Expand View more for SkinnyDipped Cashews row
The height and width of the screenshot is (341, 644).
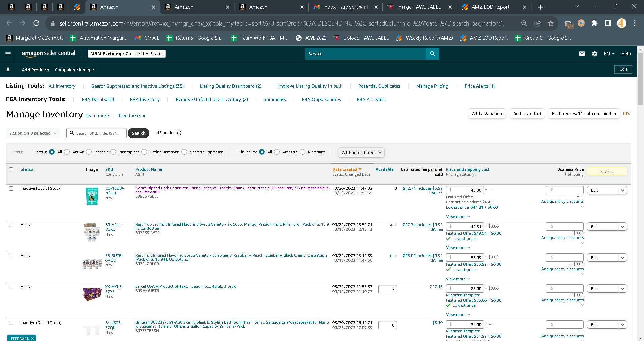pyautogui.click(x=458, y=217)
